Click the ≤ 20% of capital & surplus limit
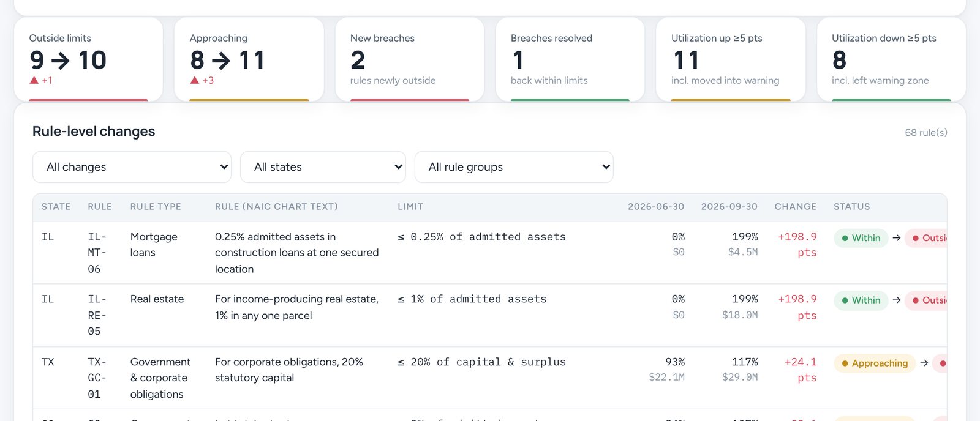Screen dimensions: 980x421 pyautogui.click(x=481, y=362)
